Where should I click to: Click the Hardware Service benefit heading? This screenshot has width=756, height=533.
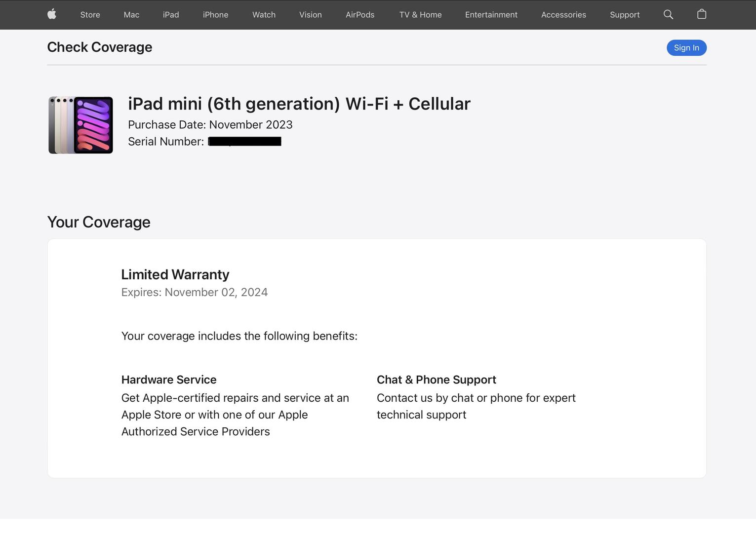169,380
